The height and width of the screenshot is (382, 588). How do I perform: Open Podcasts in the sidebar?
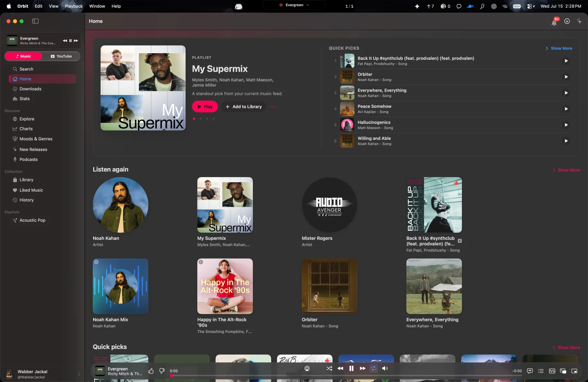coord(43,159)
